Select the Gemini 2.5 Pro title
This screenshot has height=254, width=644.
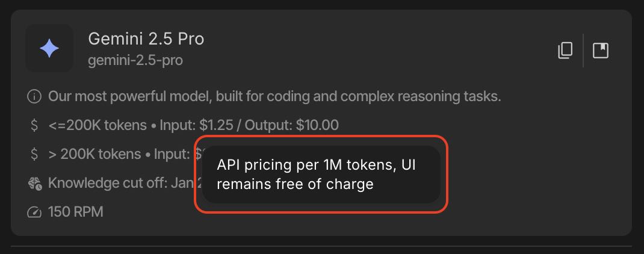coord(146,39)
